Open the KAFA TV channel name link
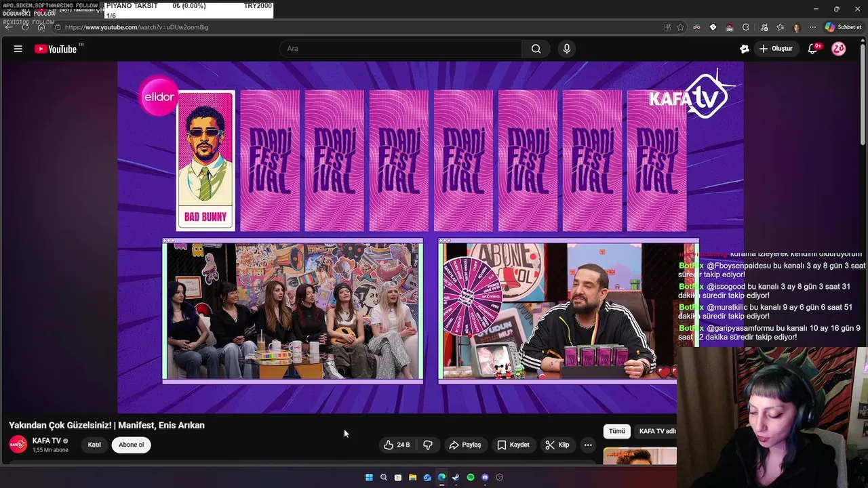The height and width of the screenshot is (488, 868). tap(47, 441)
